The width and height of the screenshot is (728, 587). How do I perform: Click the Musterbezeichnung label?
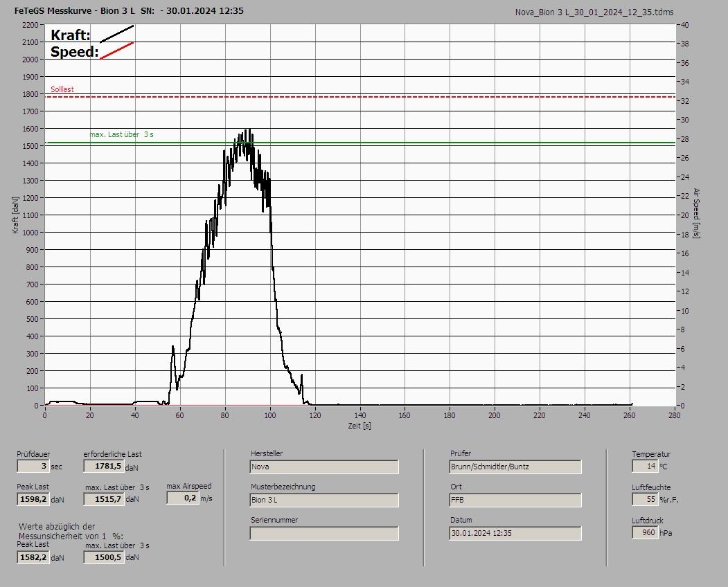point(283,487)
